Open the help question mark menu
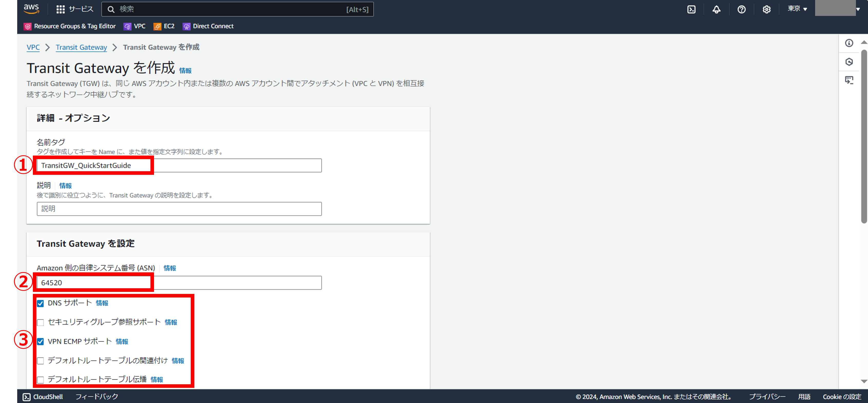 741,9
